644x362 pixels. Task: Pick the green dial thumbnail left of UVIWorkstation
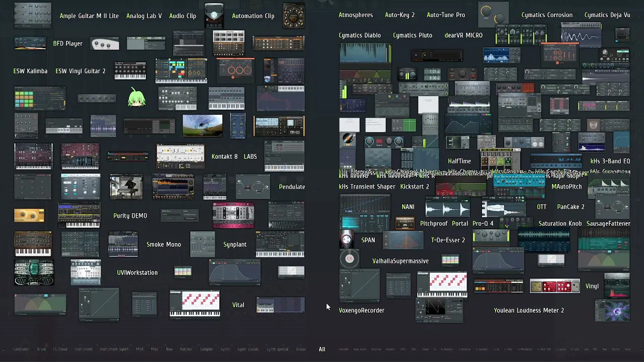click(x=34, y=273)
